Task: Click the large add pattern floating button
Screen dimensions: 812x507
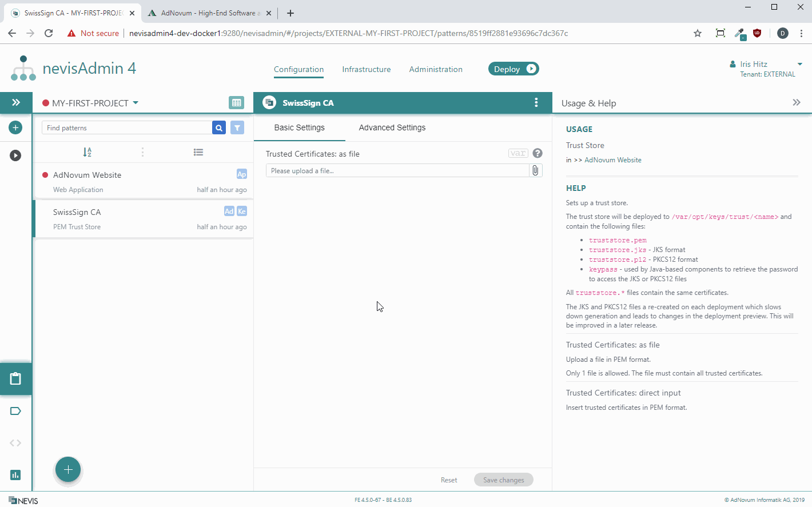Action: click(x=68, y=470)
